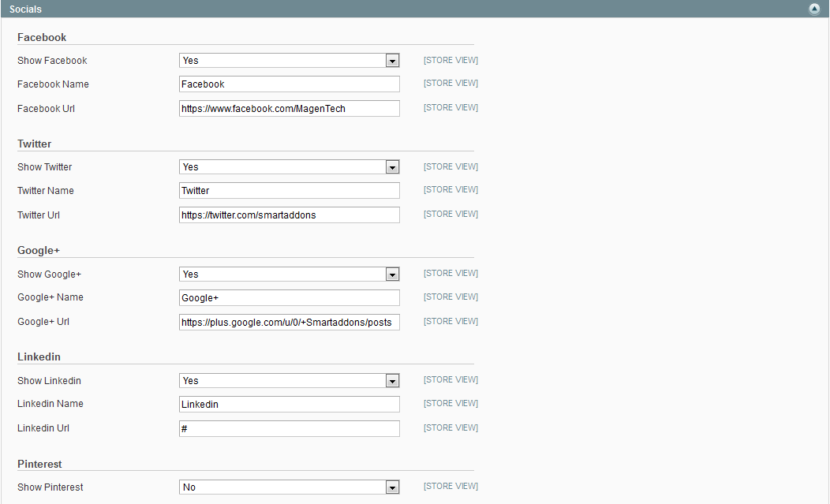Click the Show Twitter label
The height and width of the screenshot is (504, 830).
[44, 166]
